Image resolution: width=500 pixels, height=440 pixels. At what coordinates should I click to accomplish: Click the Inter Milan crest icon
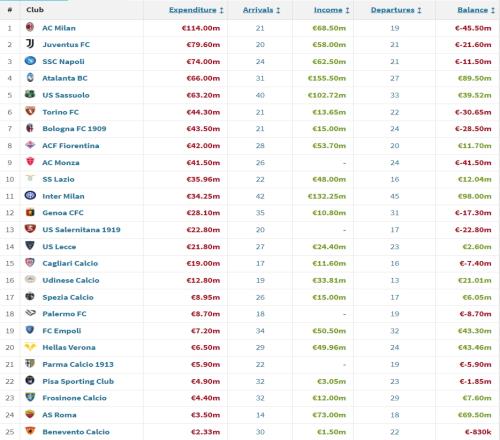[30, 195]
